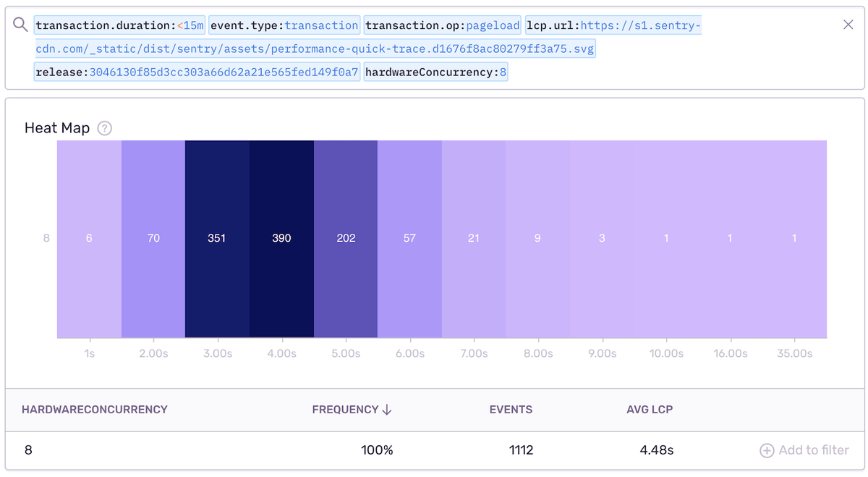
Task: Click the Heat Map panel title
Action: pos(57,128)
